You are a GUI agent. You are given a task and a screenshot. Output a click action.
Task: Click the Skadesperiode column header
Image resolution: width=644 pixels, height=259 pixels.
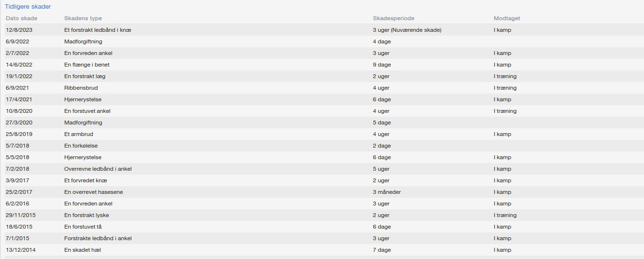pyautogui.click(x=393, y=18)
